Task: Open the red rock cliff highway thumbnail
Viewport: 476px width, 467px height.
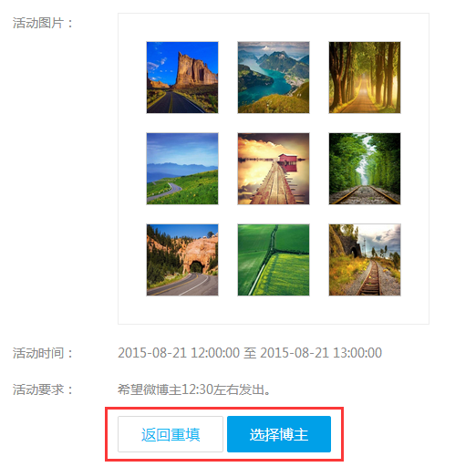Action: point(182,78)
